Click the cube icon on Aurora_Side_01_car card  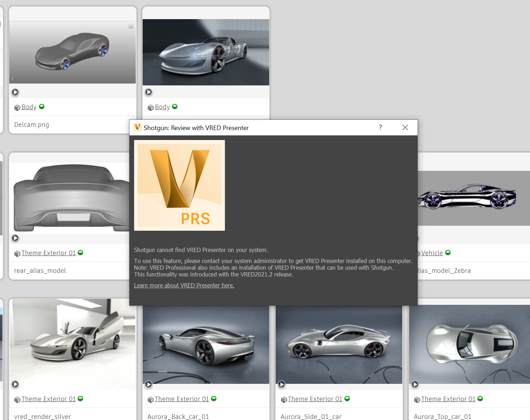284,399
